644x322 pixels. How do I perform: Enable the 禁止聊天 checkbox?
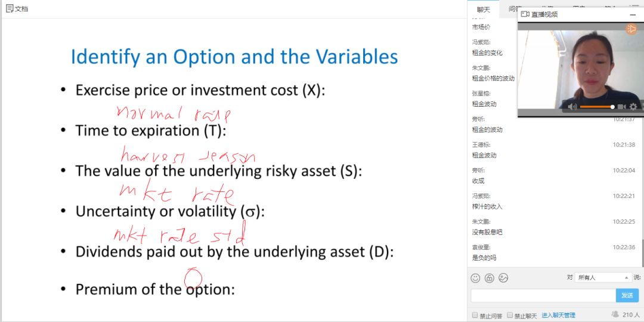tap(510, 315)
